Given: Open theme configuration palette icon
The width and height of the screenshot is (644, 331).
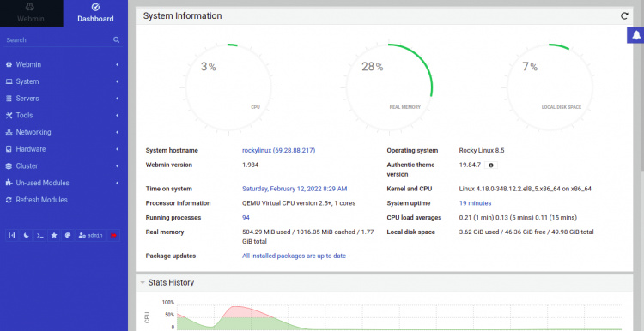Looking at the screenshot, I should (x=68, y=236).
